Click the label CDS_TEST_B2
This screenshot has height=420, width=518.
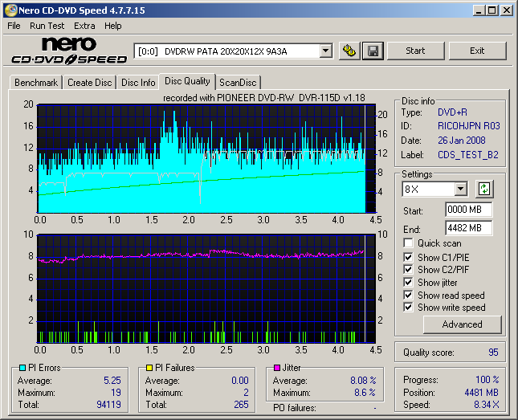point(468,155)
